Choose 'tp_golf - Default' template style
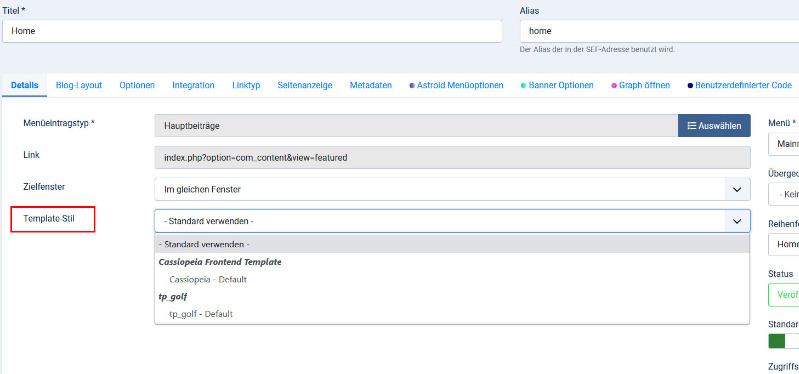 (x=201, y=314)
